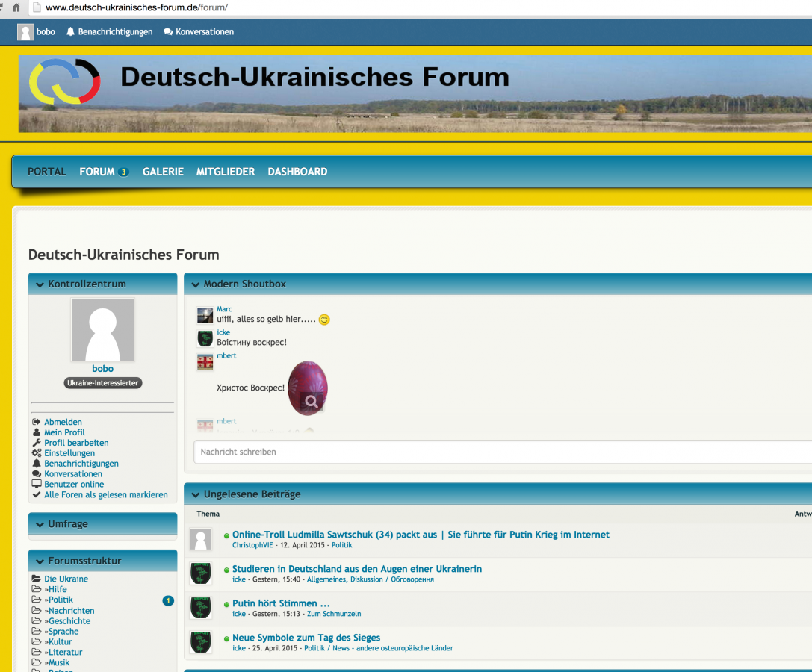
Task: Click the sidebar Konversationen bubbles icon
Action: [x=37, y=473]
